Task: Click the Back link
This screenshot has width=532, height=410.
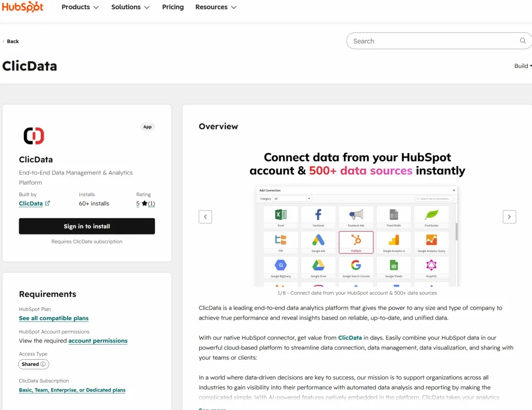Action: [10, 42]
